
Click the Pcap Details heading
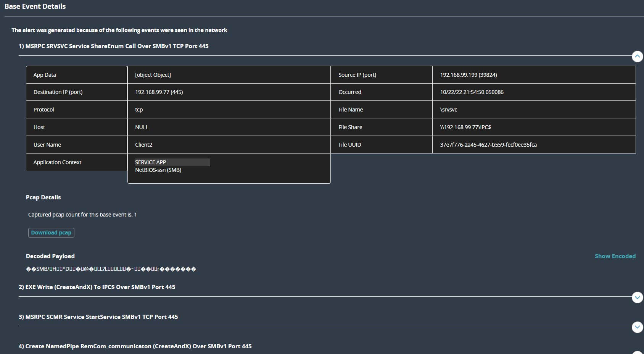(43, 197)
